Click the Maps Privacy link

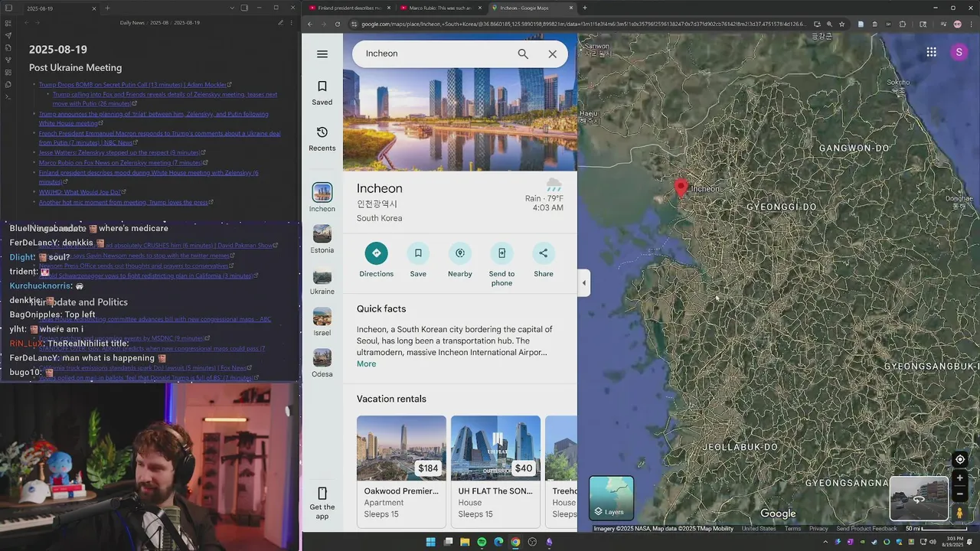coord(818,529)
